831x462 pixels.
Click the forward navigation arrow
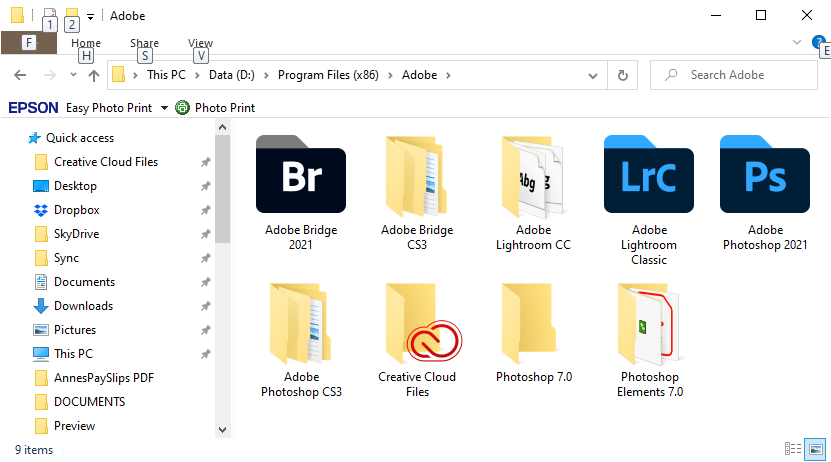tap(49, 75)
